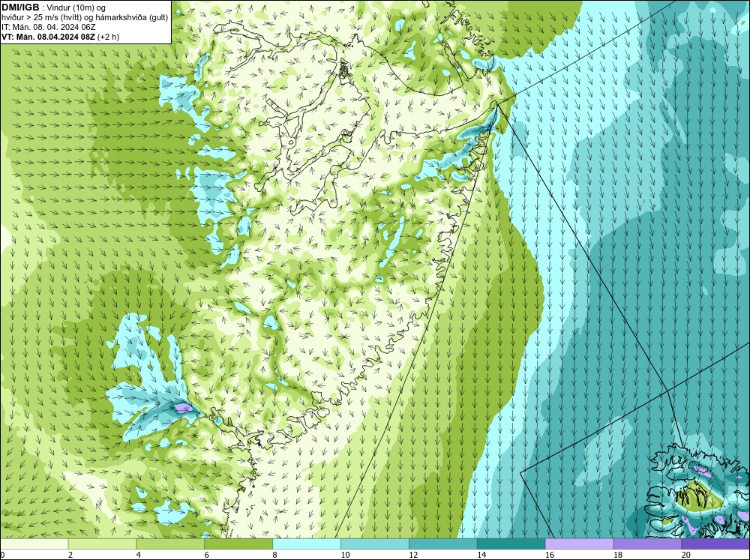Click the legend label '16'
The height and width of the screenshot is (560, 750).
click(x=550, y=555)
